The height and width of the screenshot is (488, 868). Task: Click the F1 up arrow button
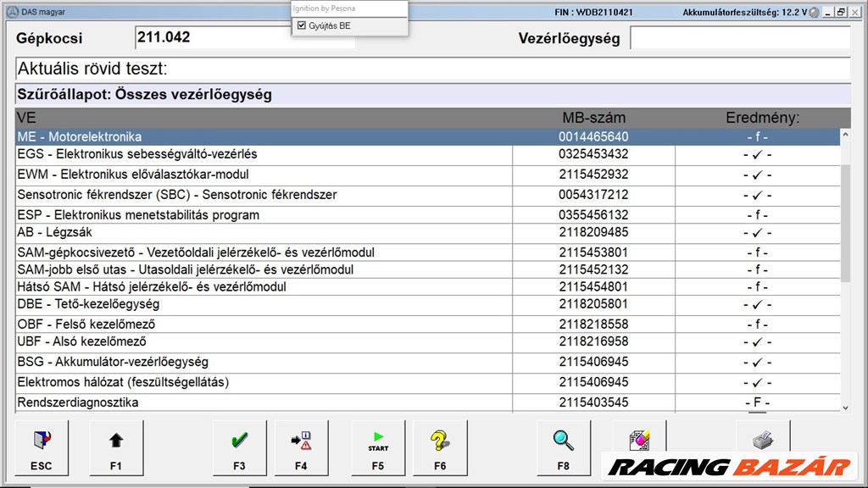point(115,447)
